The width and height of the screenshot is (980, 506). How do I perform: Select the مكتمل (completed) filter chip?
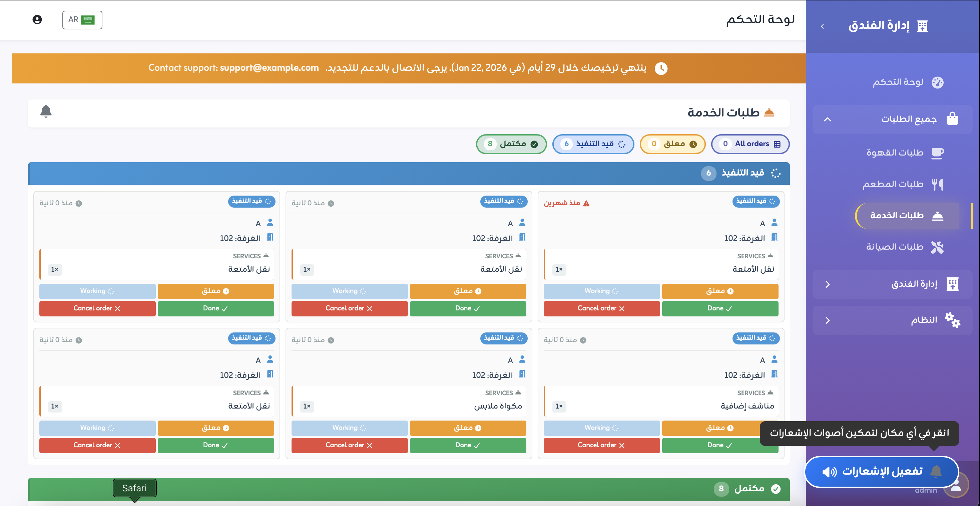[511, 144]
